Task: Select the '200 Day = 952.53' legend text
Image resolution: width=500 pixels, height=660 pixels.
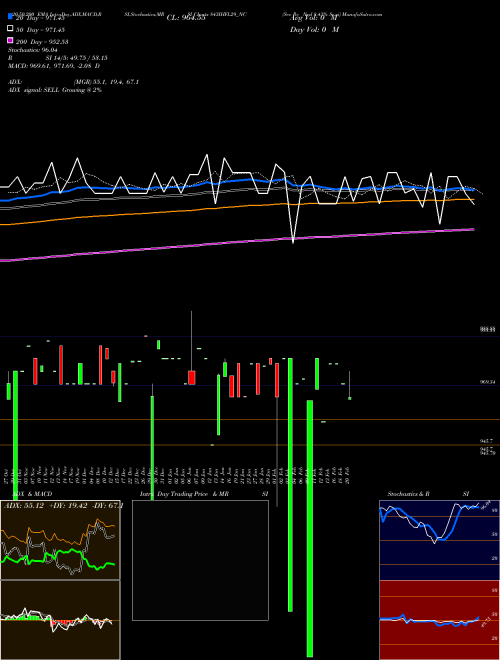Action: [x=42, y=42]
